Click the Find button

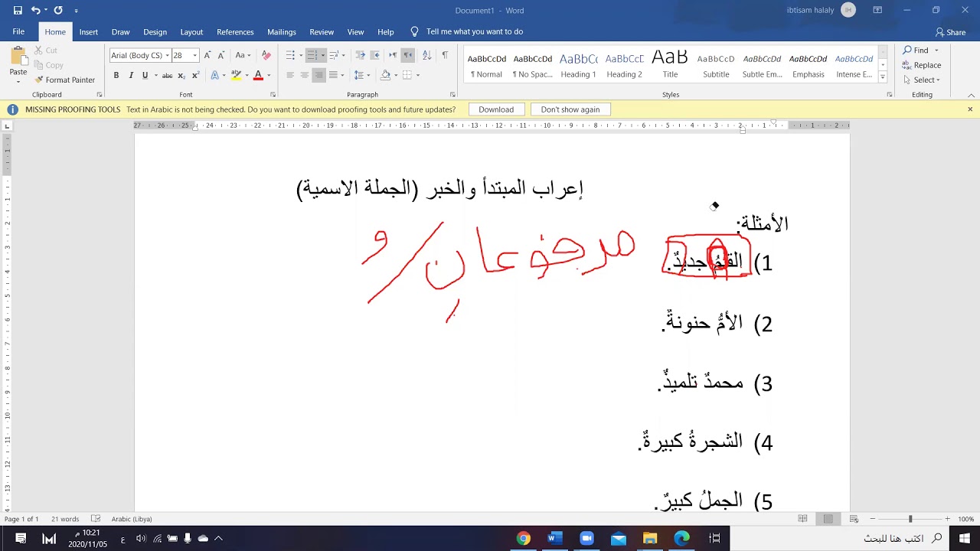915,51
